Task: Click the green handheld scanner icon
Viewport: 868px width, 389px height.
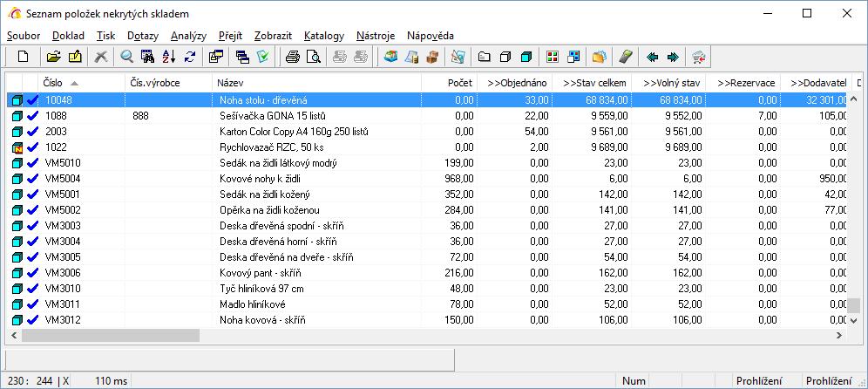Action: pos(625,57)
